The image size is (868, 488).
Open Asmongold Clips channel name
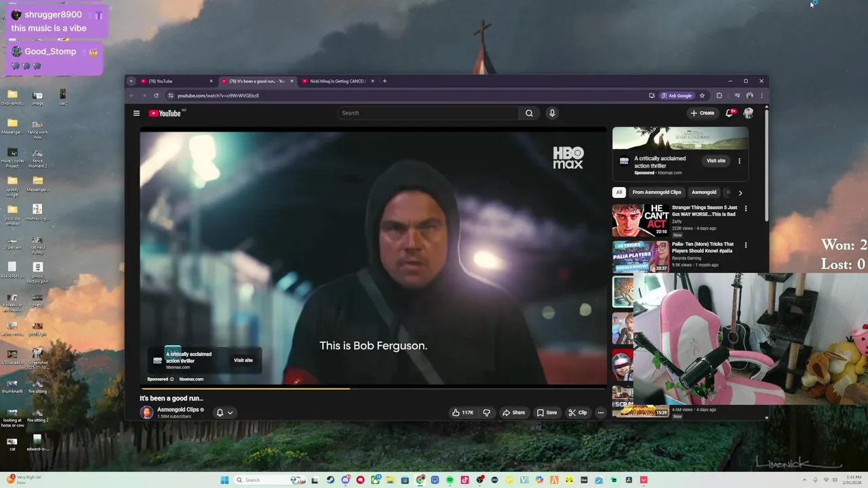(178, 409)
